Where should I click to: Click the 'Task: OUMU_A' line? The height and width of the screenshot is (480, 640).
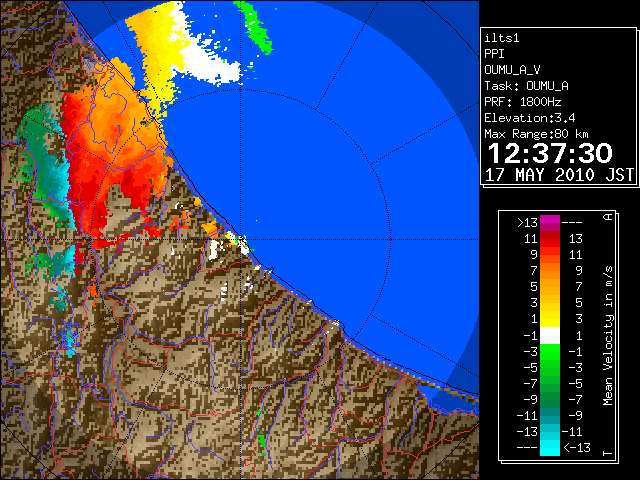point(527,86)
